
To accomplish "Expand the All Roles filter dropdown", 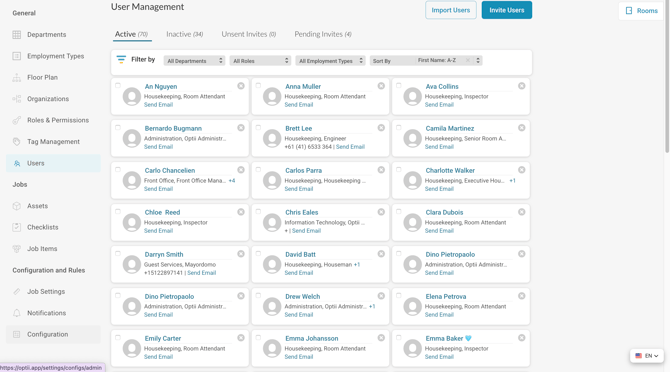I will pyautogui.click(x=260, y=61).
